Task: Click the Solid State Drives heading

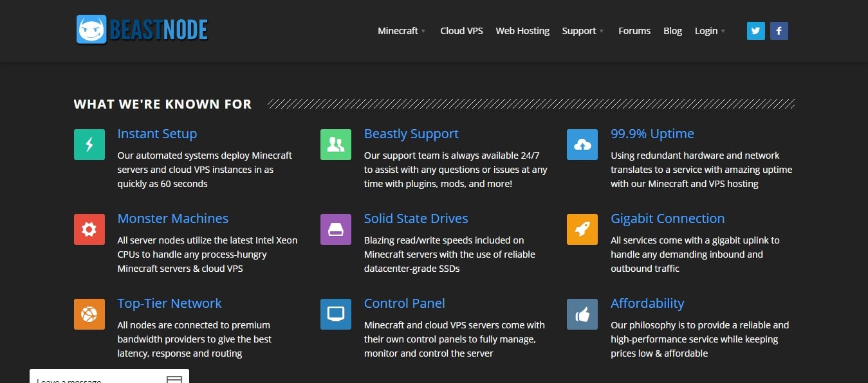Action: point(416,218)
